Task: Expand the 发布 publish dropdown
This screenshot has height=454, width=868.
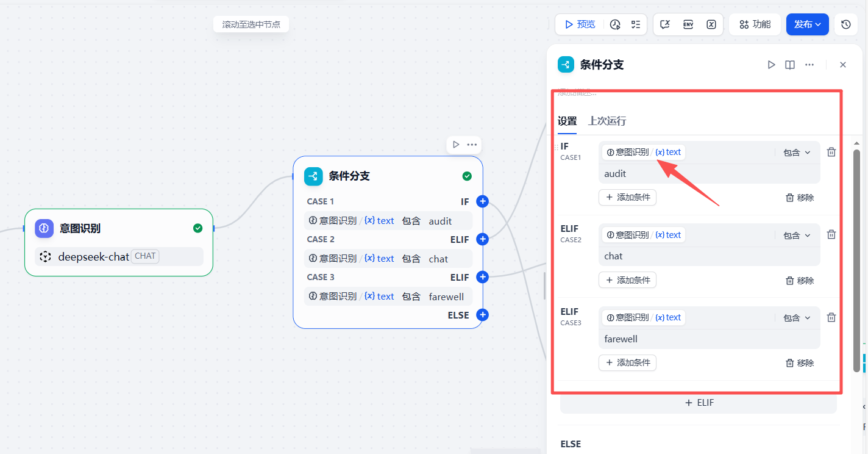Action: pyautogui.click(x=807, y=24)
